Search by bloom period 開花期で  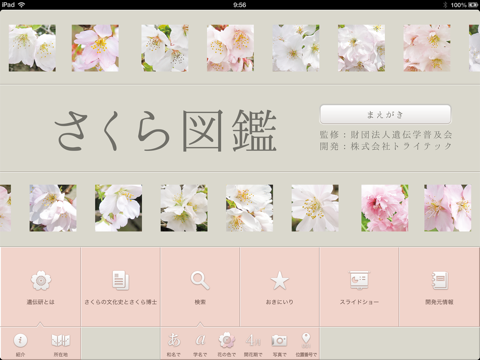[x=253, y=344]
